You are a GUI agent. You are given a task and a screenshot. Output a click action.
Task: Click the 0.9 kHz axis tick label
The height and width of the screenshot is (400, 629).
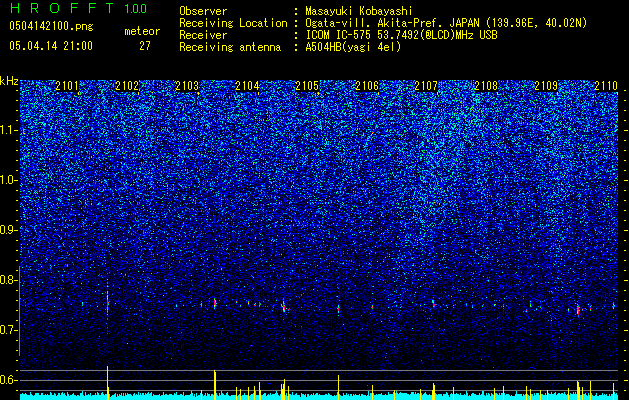point(7,230)
